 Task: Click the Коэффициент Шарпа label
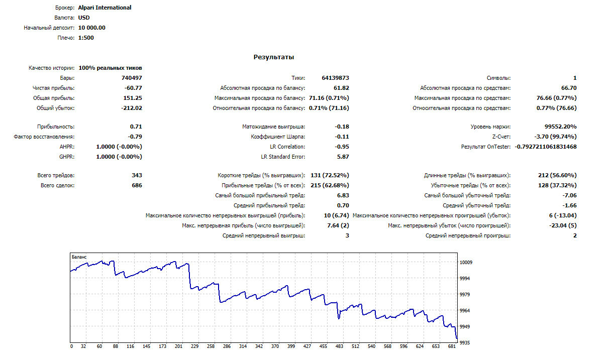coord(278,137)
